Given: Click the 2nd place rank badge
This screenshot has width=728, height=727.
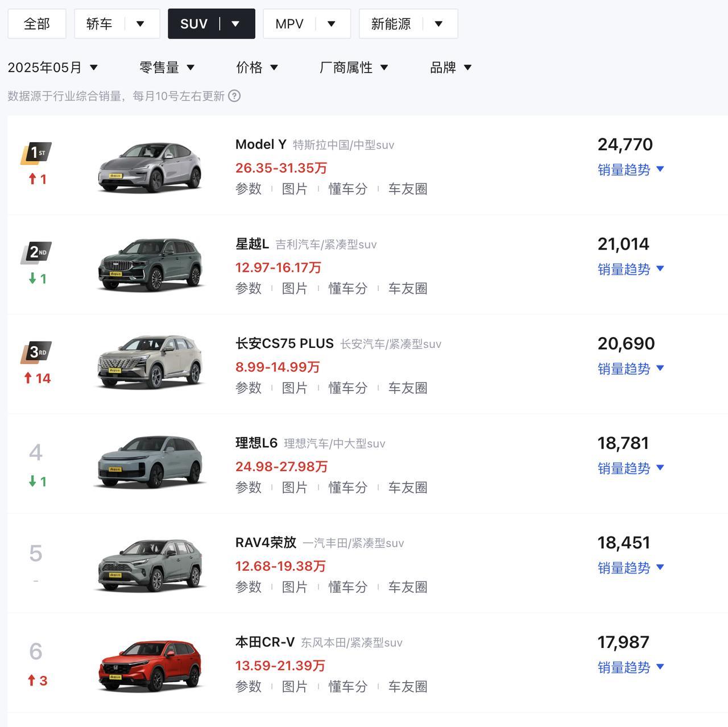Looking at the screenshot, I should [36, 253].
